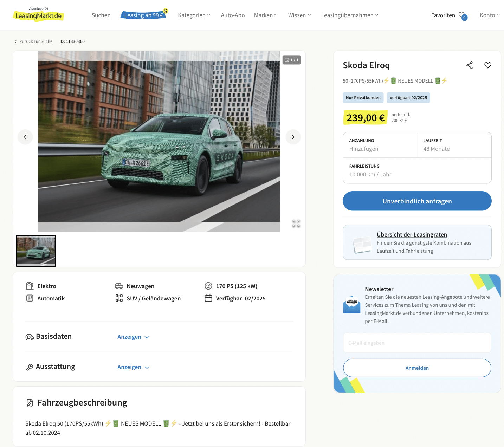Click the LeasingMarkt.de logo
This screenshot has width=504, height=447.
38,14
